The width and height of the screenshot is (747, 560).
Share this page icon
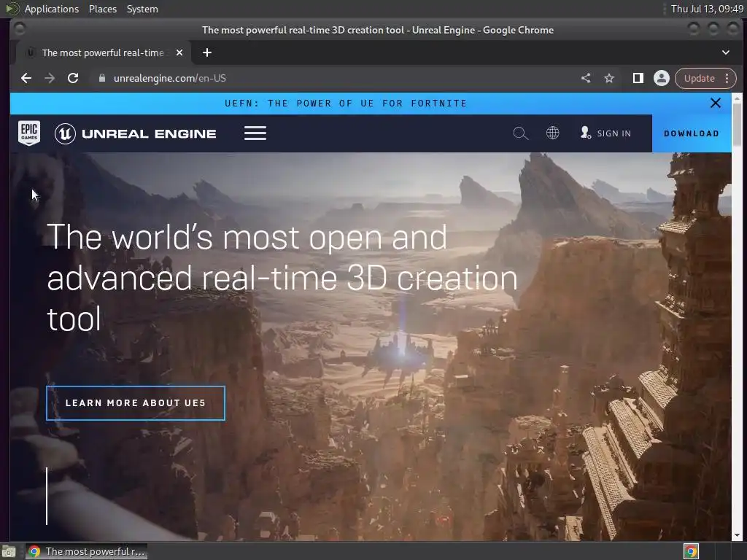(586, 78)
